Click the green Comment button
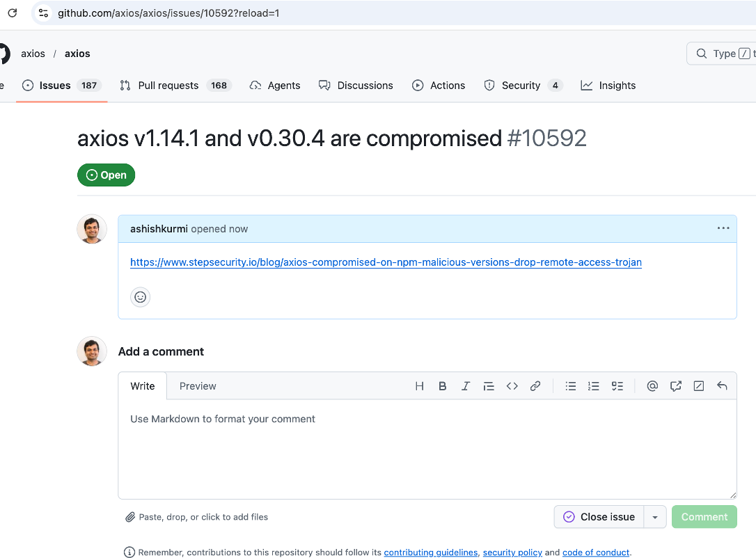The image size is (756, 558). 704,517
